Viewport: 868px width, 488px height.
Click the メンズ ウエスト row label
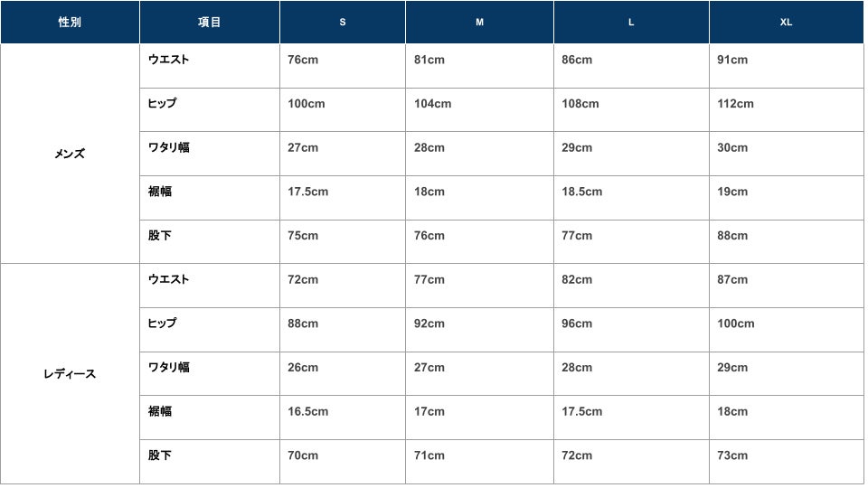pyautogui.click(x=169, y=60)
